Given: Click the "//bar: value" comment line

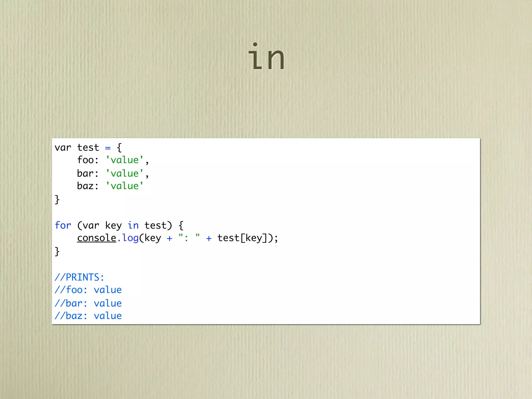Looking at the screenshot, I should 88,303.
